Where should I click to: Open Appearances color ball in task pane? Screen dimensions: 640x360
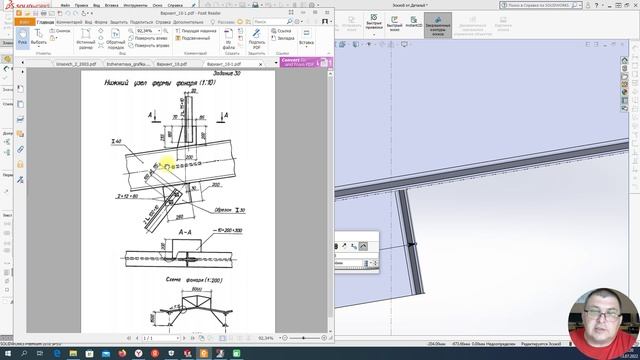624,92
